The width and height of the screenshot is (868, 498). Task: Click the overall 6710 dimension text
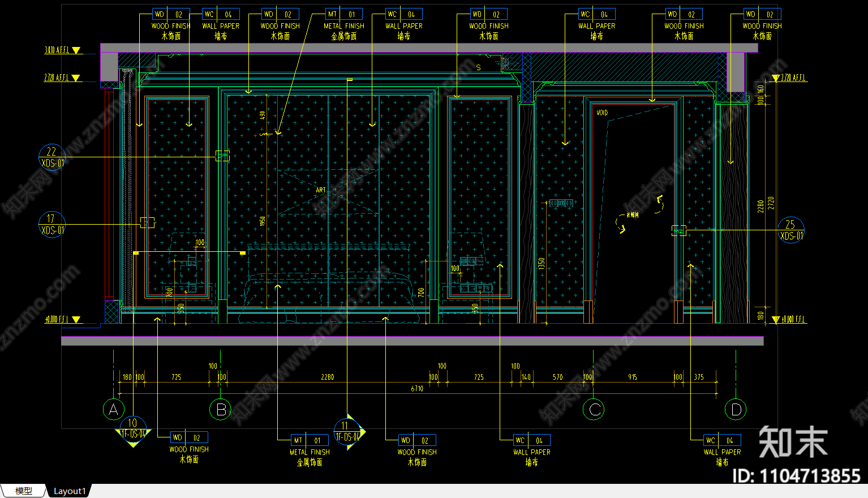(x=417, y=388)
